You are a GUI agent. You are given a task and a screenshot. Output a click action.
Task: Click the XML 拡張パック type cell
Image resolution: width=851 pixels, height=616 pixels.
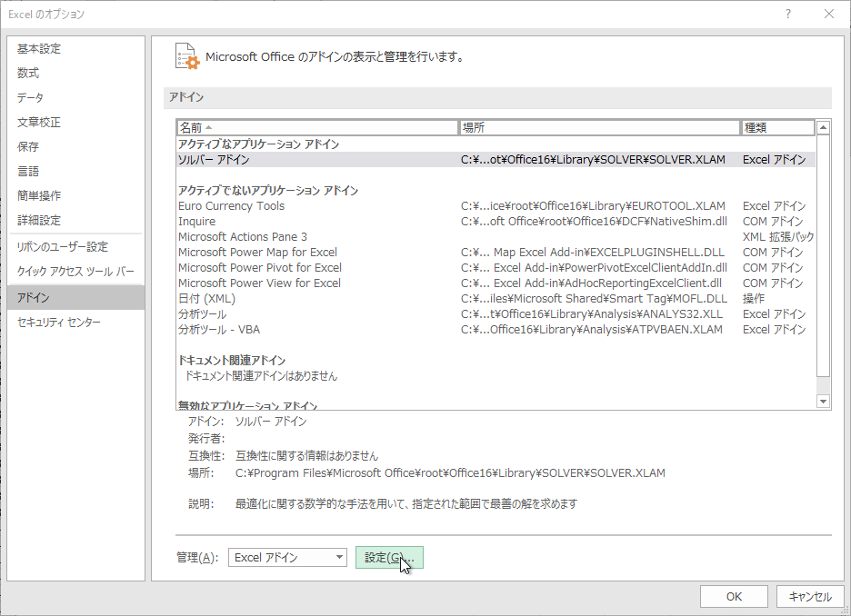778,237
